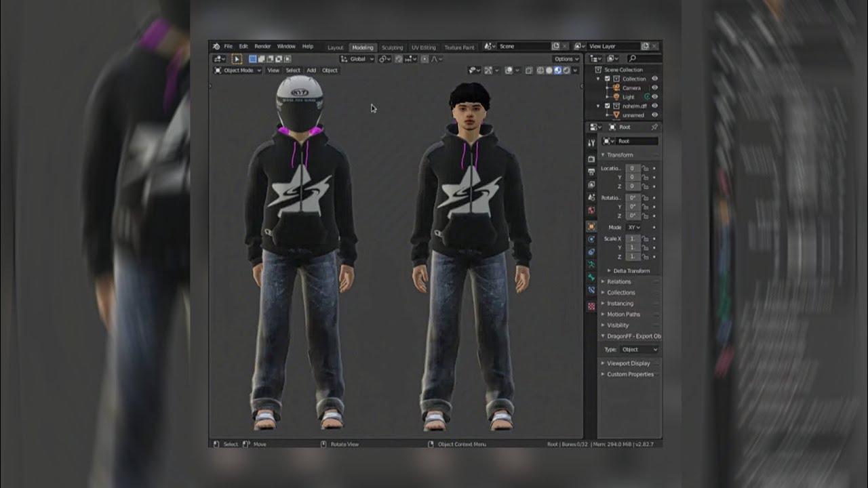Screen dimensions: 868x488
Task: Hide the unnamed object in outliner
Action: [654, 115]
